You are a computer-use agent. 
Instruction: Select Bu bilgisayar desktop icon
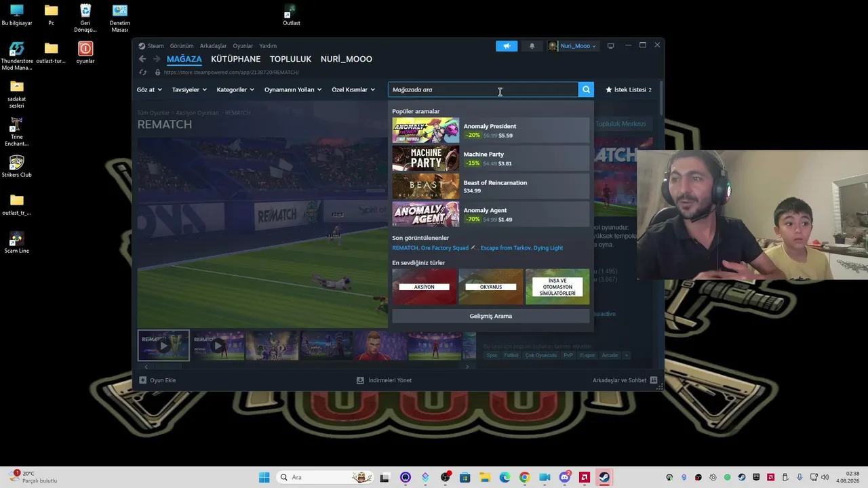17,15
